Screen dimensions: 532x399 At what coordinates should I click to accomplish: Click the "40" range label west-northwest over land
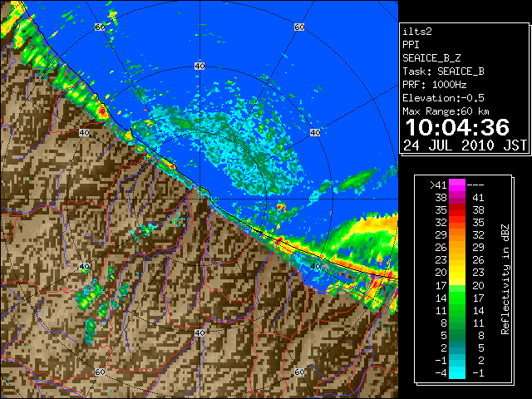84,132
